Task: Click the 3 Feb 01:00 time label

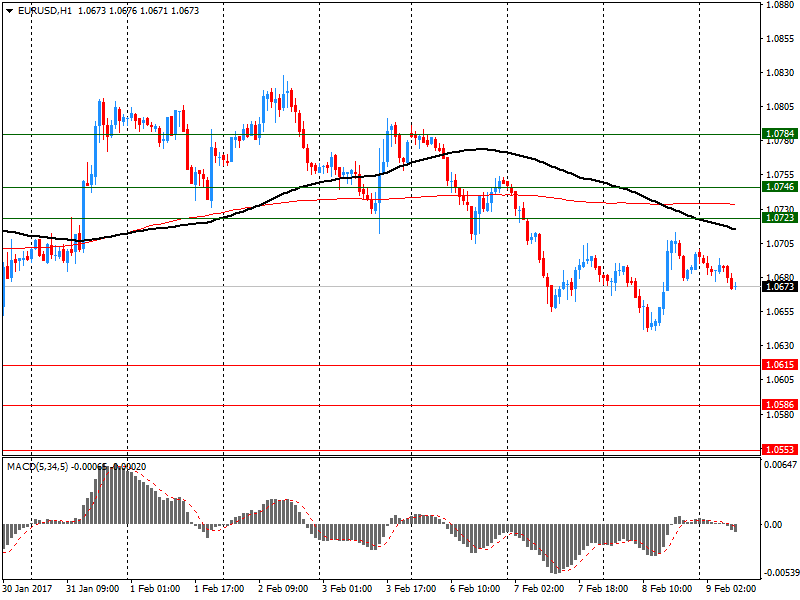Action: pyautogui.click(x=347, y=589)
